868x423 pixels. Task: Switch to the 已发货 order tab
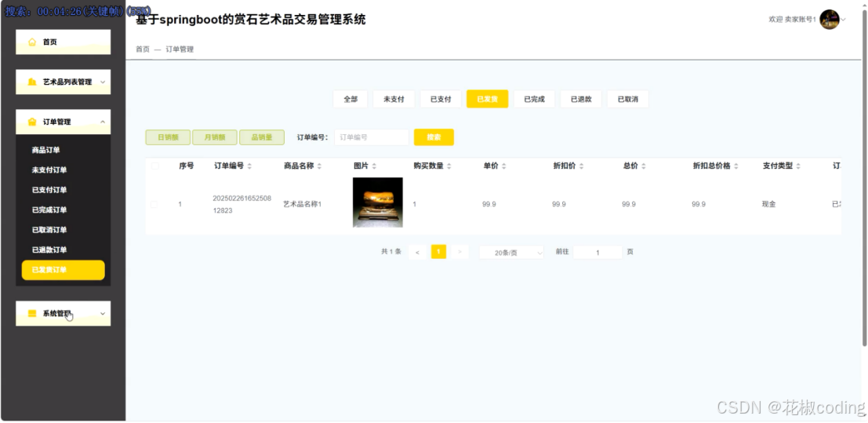pyautogui.click(x=487, y=99)
